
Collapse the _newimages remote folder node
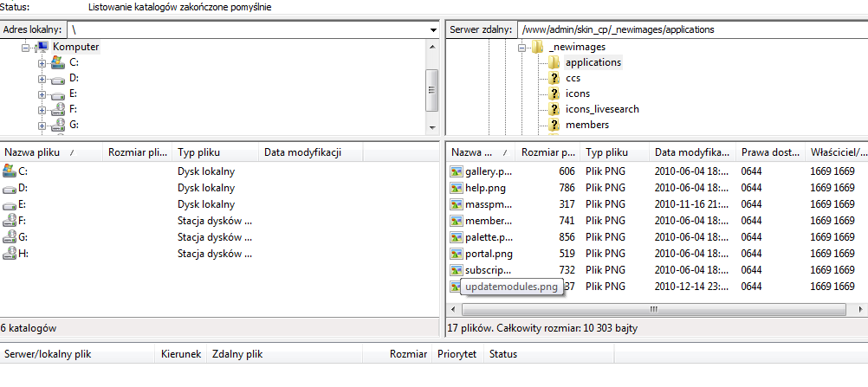(x=521, y=48)
